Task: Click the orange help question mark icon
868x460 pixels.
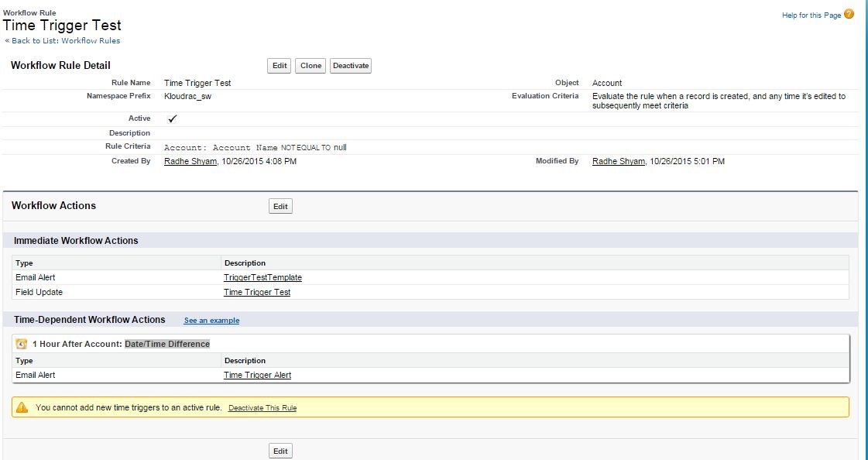Action: coord(849,15)
